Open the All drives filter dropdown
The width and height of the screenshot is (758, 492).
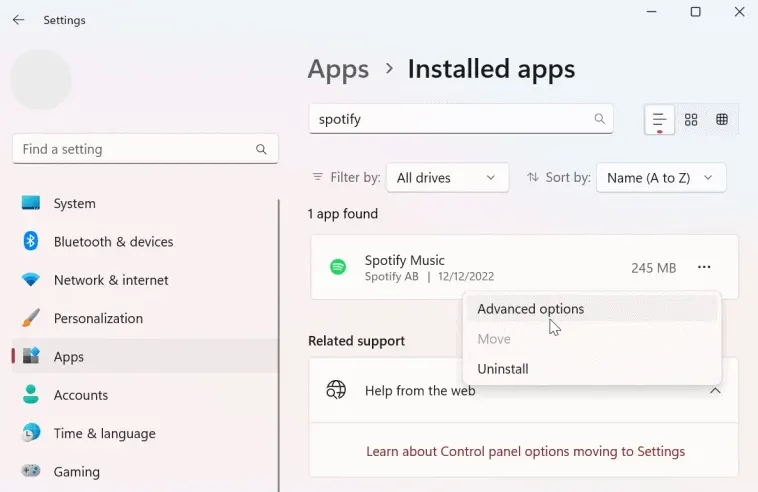448,178
